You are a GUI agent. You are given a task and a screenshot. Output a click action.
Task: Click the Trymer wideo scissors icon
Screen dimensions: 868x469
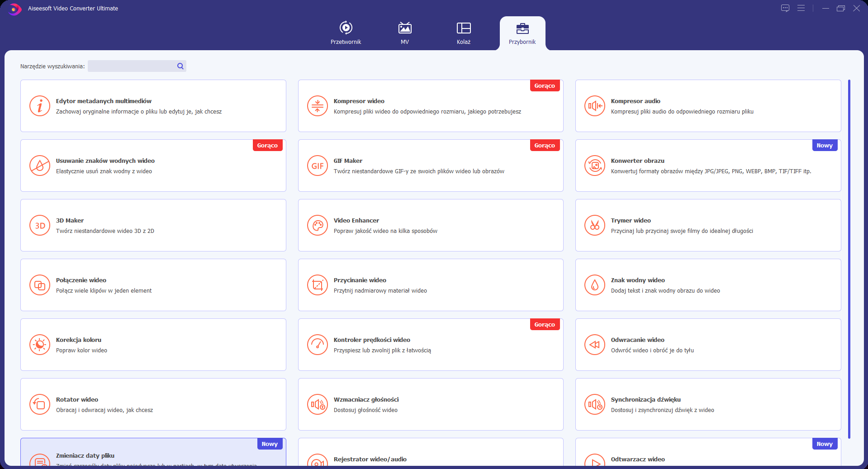pyautogui.click(x=595, y=225)
